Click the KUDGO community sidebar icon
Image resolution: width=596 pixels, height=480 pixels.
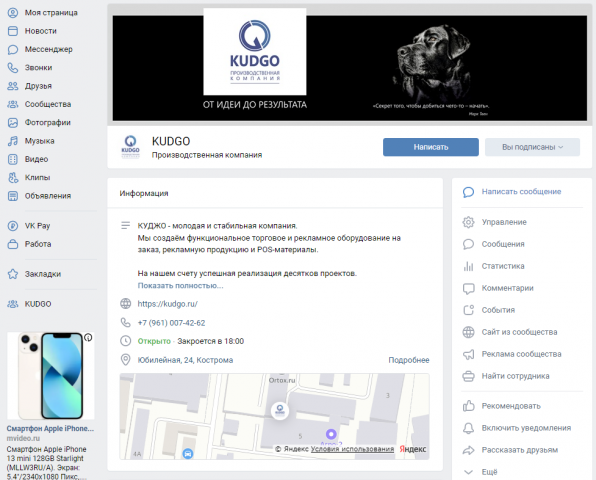tap(13, 304)
